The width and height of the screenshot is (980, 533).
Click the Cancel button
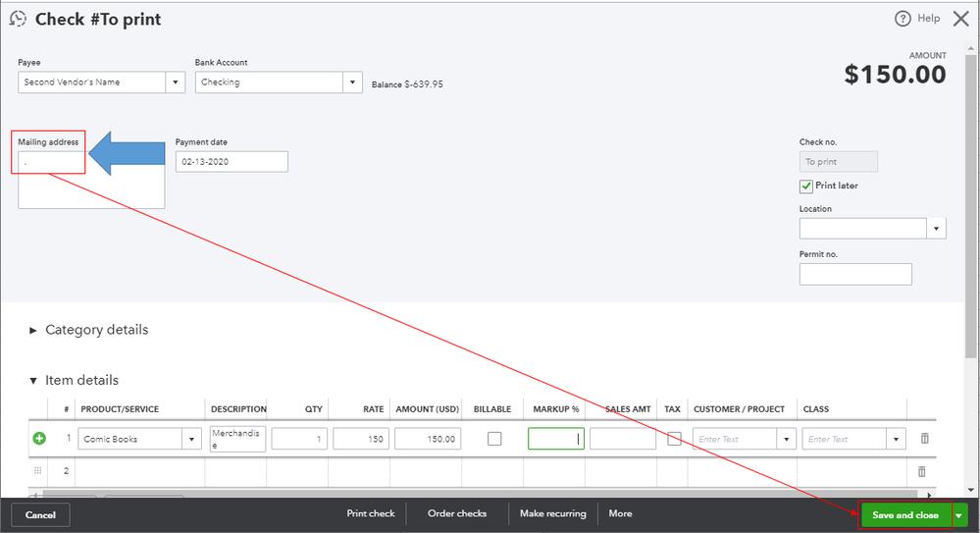(x=40, y=515)
